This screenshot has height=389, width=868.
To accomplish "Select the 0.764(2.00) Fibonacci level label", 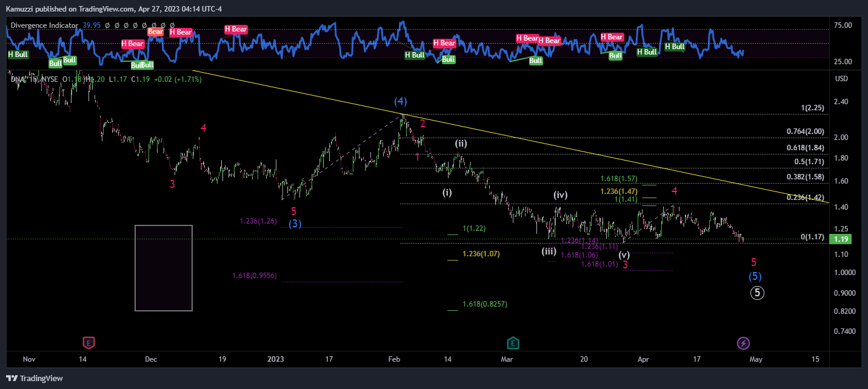I will pyautogui.click(x=805, y=131).
